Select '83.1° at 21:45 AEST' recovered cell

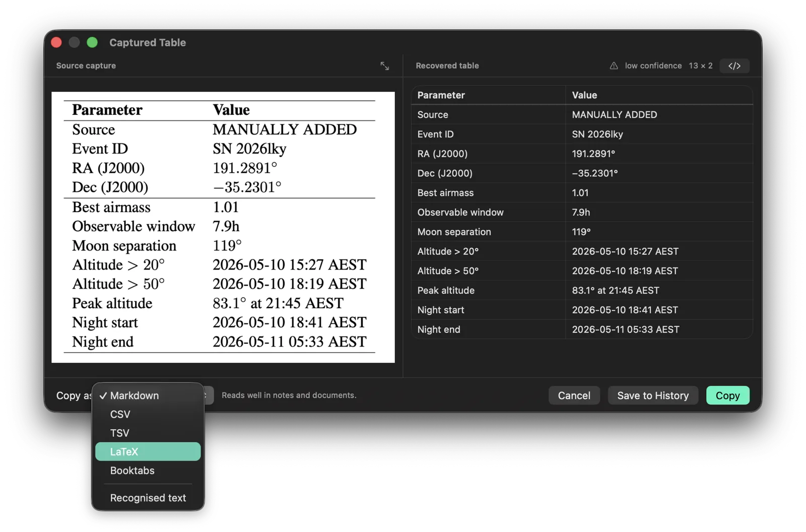coord(659,290)
